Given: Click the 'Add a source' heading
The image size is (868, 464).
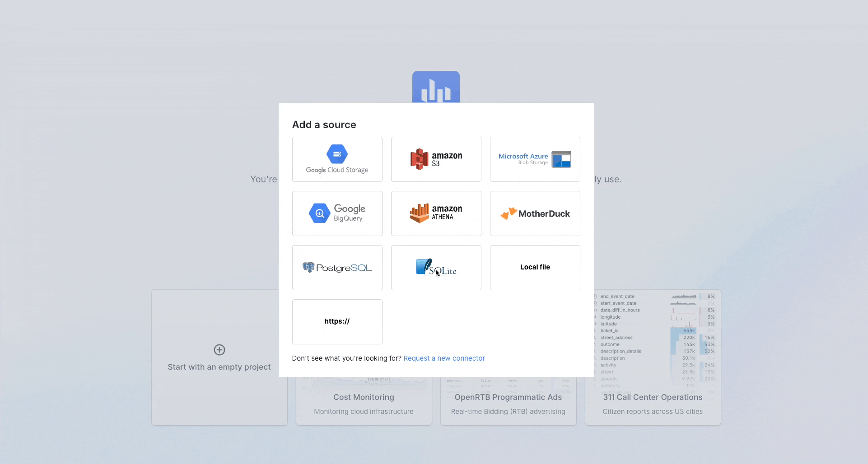Looking at the screenshot, I should 324,125.
